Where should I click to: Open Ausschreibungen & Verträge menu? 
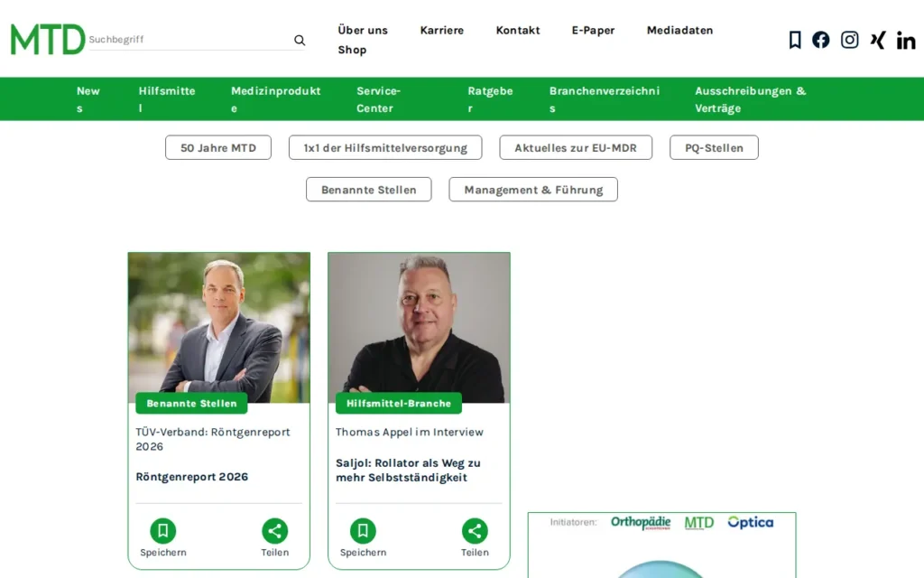[750, 99]
